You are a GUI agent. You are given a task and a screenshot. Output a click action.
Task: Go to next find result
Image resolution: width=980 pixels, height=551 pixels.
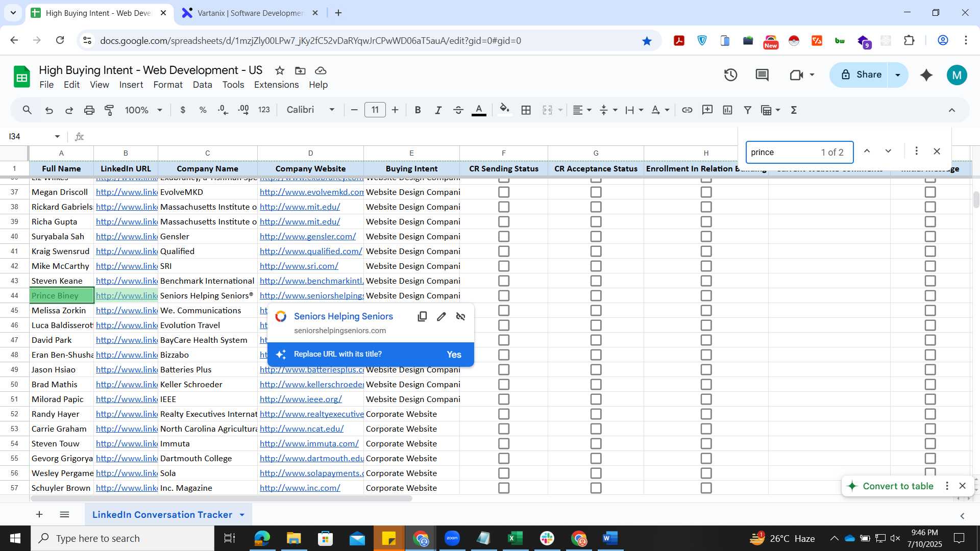pyautogui.click(x=888, y=152)
